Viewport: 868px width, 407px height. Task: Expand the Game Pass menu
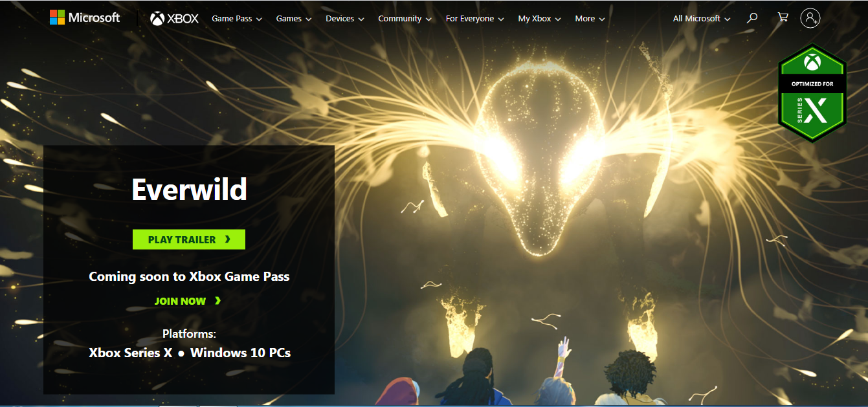pyautogui.click(x=236, y=19)
